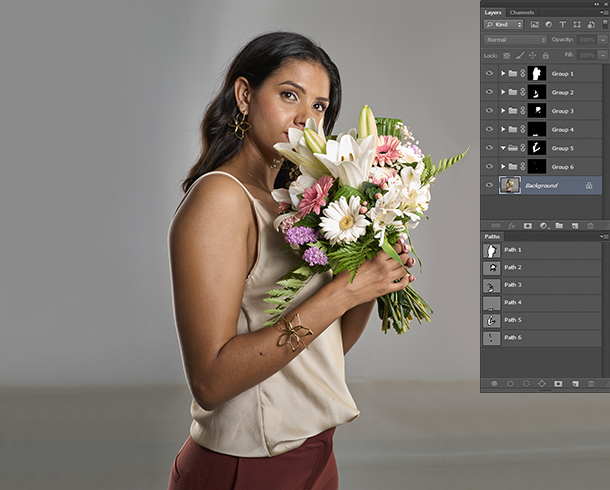Viewport: 610px width, 490px height.
Task: Hide Group 1 layer visibility
Action: pos(489,73)
